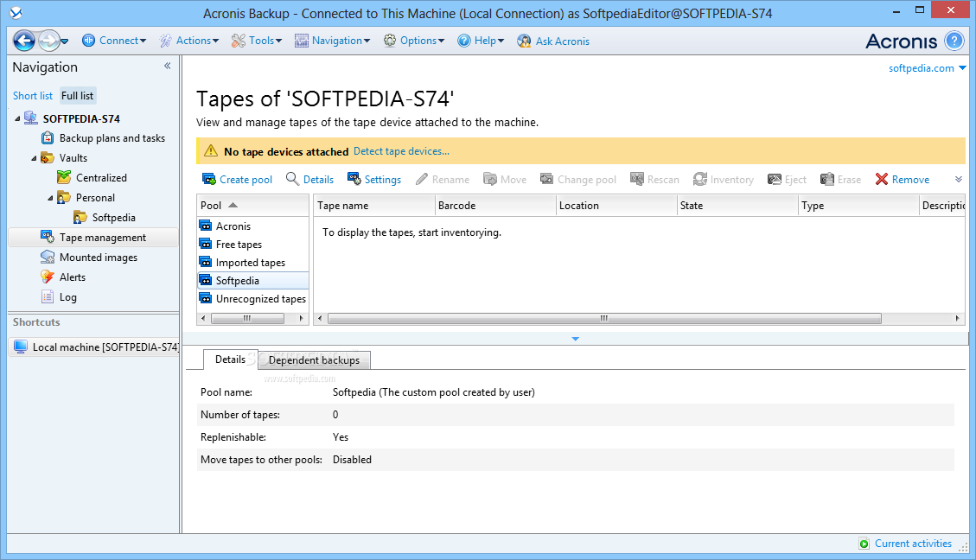Select the Acronis pool

tap(252, 226)
